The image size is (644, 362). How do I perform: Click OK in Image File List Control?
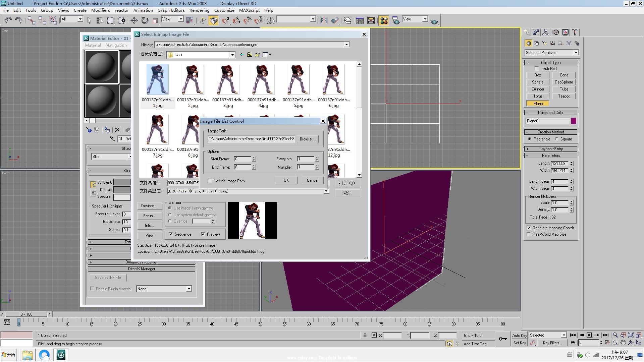[x=286, y=180]
